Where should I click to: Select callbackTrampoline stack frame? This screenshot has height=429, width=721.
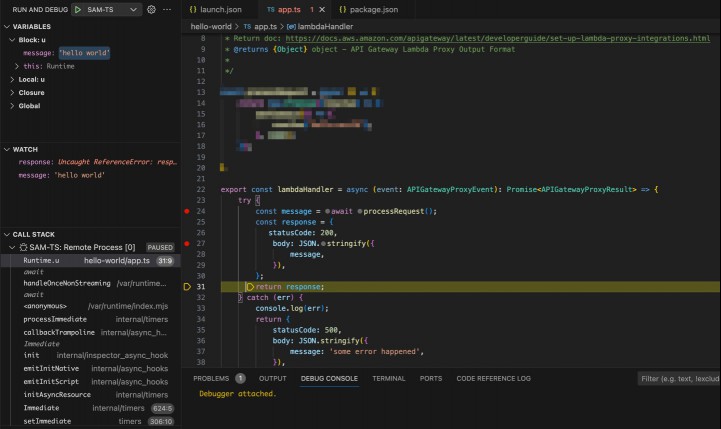[x=90, y=332]
